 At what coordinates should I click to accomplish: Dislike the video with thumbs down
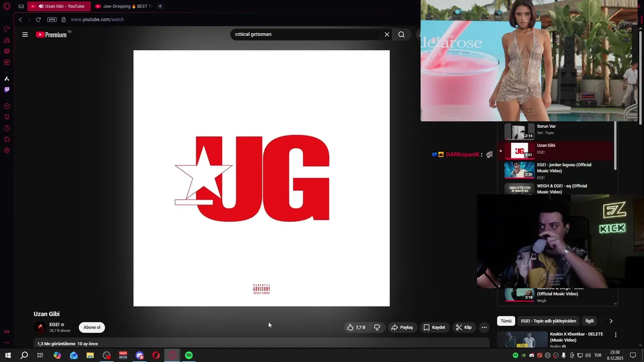click(377, 327)
